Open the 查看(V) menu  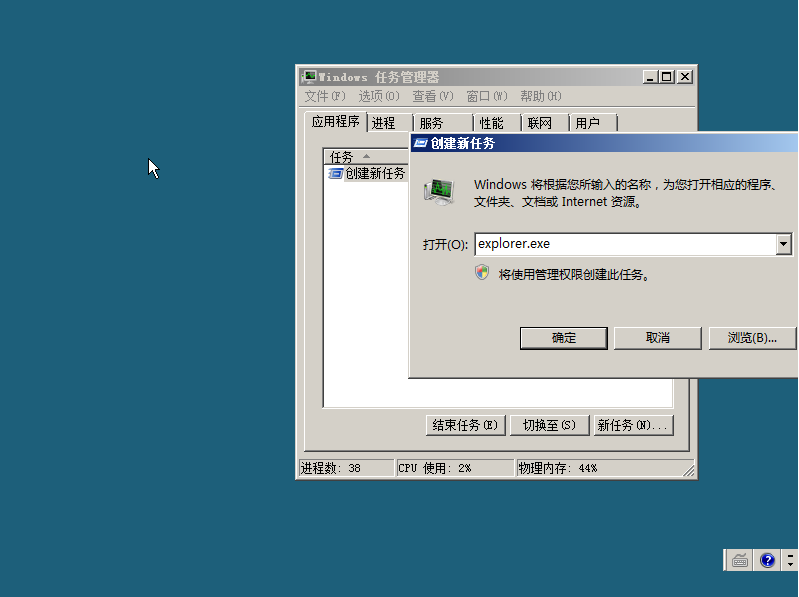(433, 96)
